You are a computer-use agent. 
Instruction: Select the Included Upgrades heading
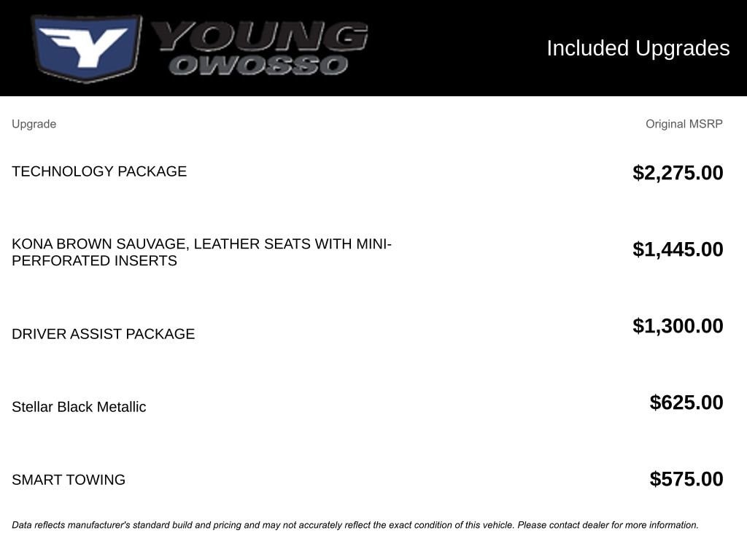[638, 48]
